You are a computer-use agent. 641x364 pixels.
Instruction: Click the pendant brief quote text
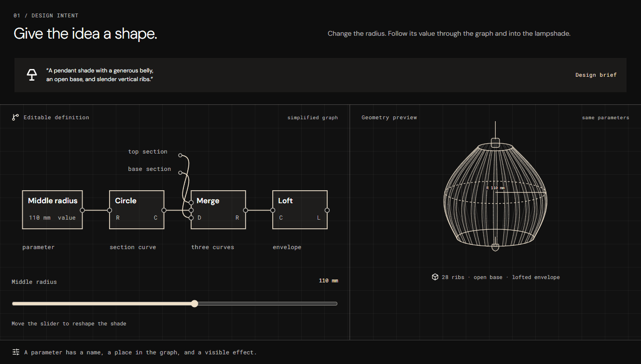pyautogui.click(x=100, y=75)
